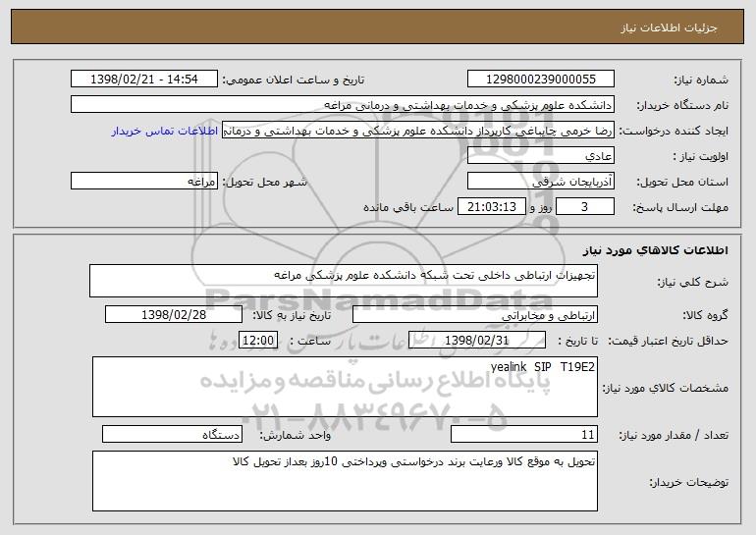756x535 pixels.
Task: Click the شماره نیاز label
Action: (701, 80)
